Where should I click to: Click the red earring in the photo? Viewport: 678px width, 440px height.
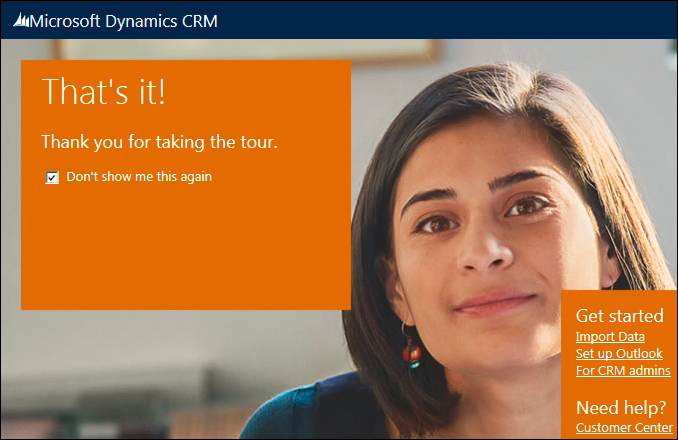coord(412,354)
